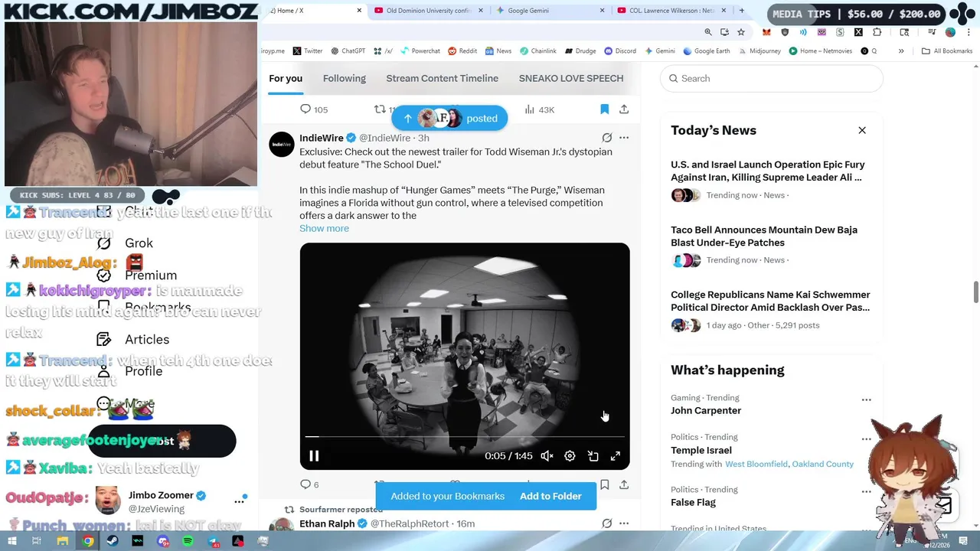Open options for John Carpenter trend
The width and height of the screenshot is (980, 551).
(x=866, y=399)
